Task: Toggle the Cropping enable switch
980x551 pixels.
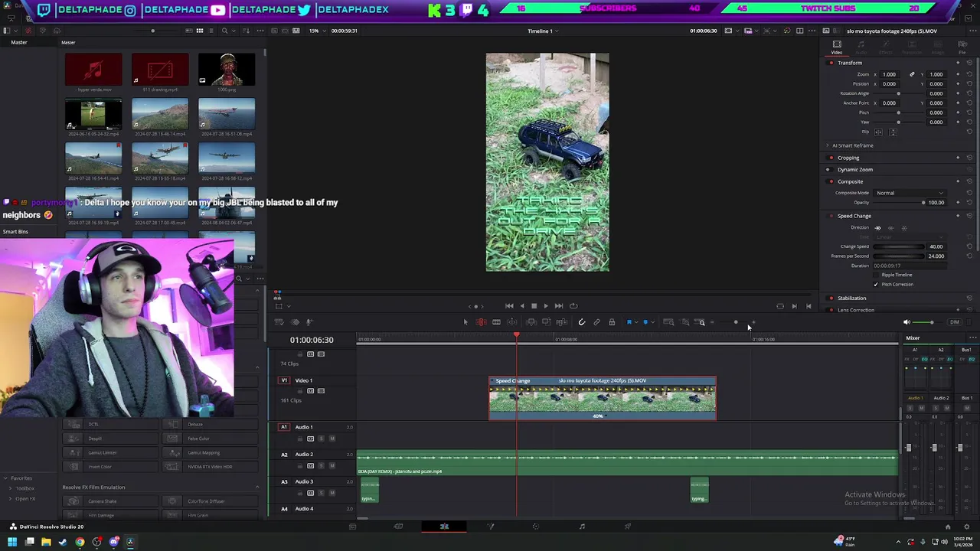Action: click(831, 158)
